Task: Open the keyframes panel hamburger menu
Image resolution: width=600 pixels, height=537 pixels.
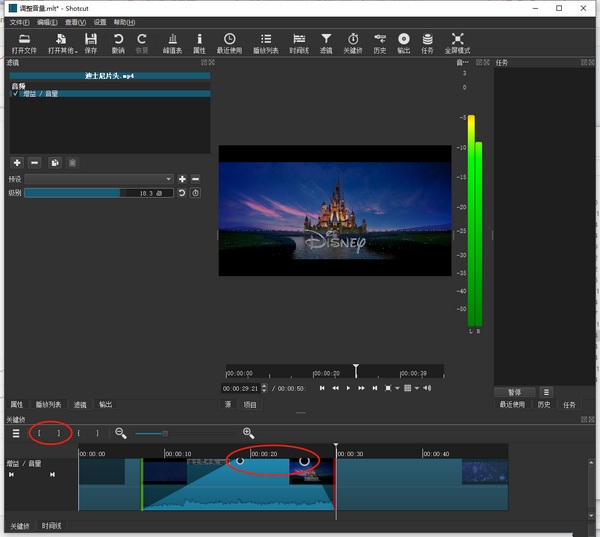Action: point(16,433)
